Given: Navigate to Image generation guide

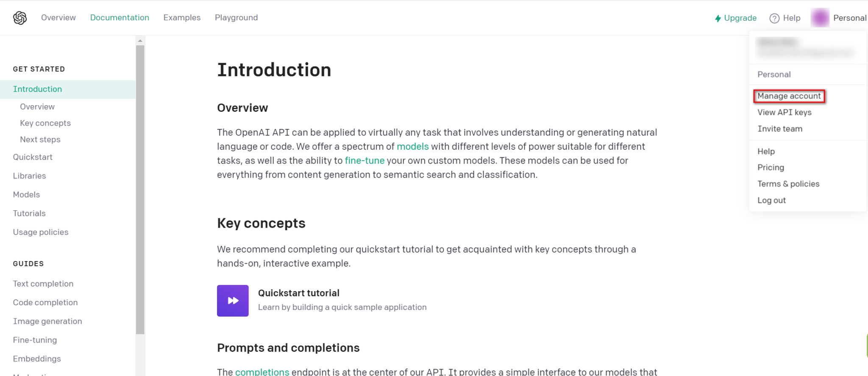Looking at the screenshot, I should point(47,321).
